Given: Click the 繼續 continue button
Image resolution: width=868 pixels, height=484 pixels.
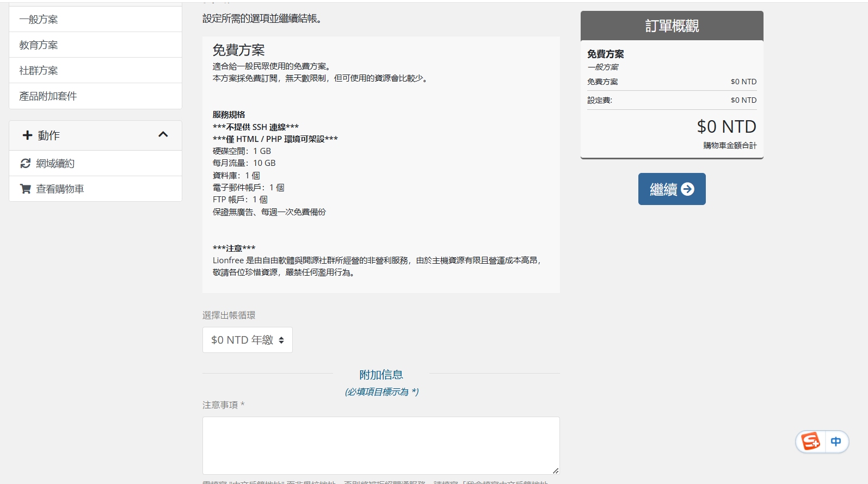Looking at the screenshot, I should point(672,189).
